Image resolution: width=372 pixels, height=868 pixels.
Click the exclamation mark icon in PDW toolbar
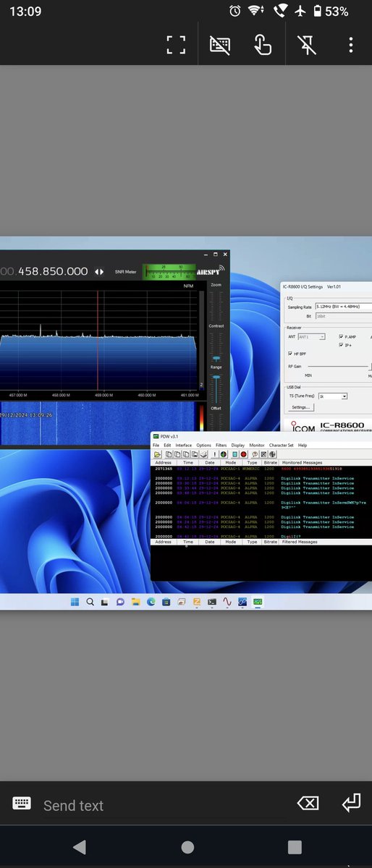tap(215, 454)
